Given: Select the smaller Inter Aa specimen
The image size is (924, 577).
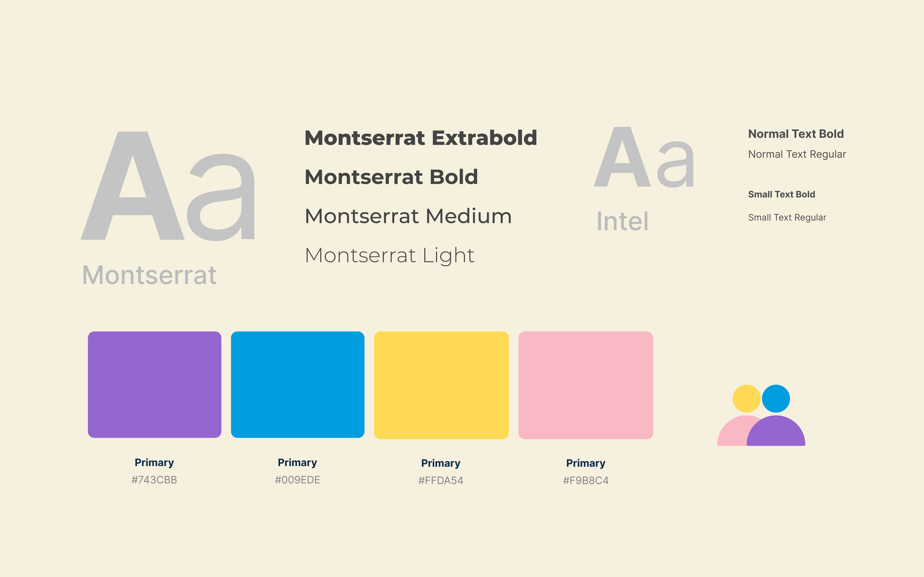Looking at the screenshot, I should (x=644, y=157).
